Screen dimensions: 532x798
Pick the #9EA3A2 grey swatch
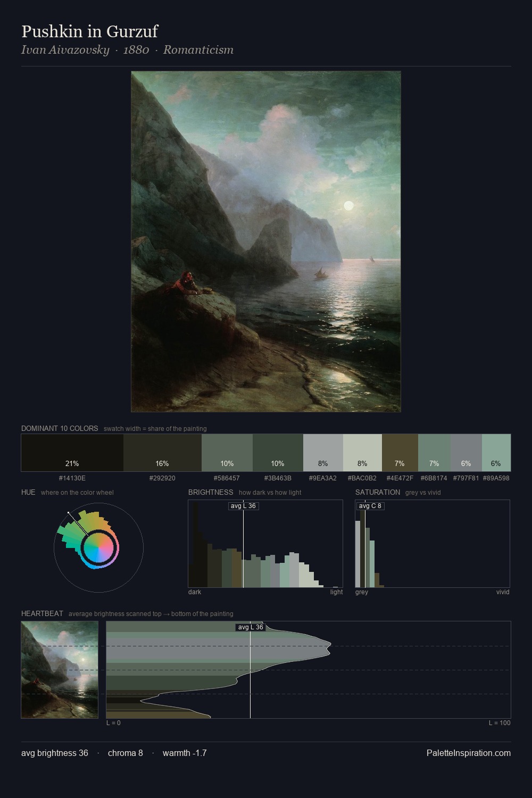[323, 453]
